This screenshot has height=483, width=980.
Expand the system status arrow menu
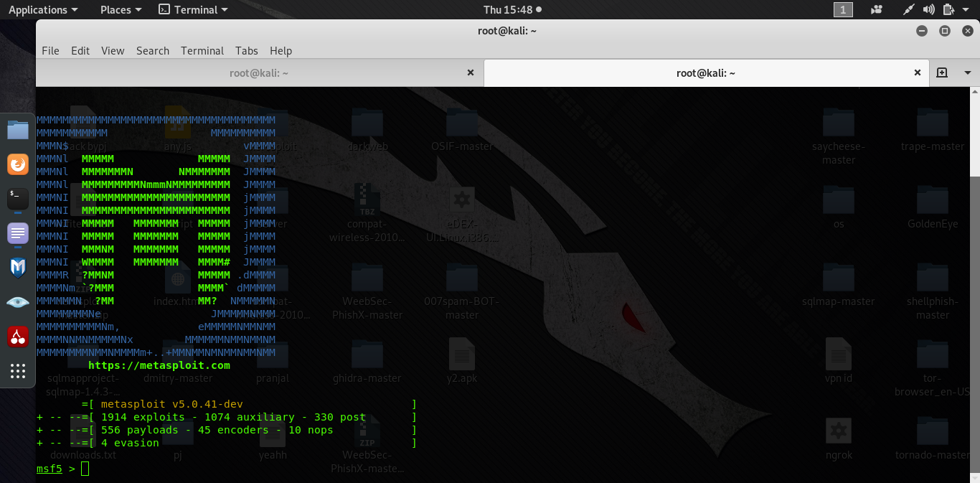point(966,9)
